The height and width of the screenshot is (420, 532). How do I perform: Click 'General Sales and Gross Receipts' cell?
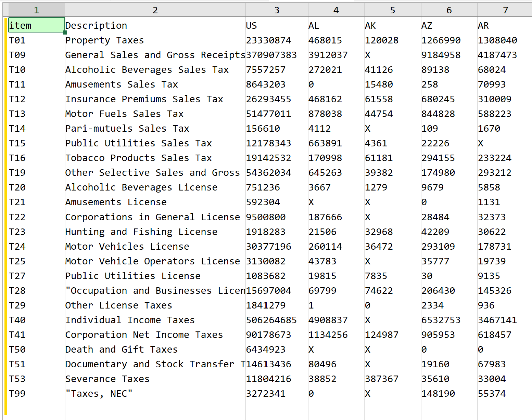point(155,55)
